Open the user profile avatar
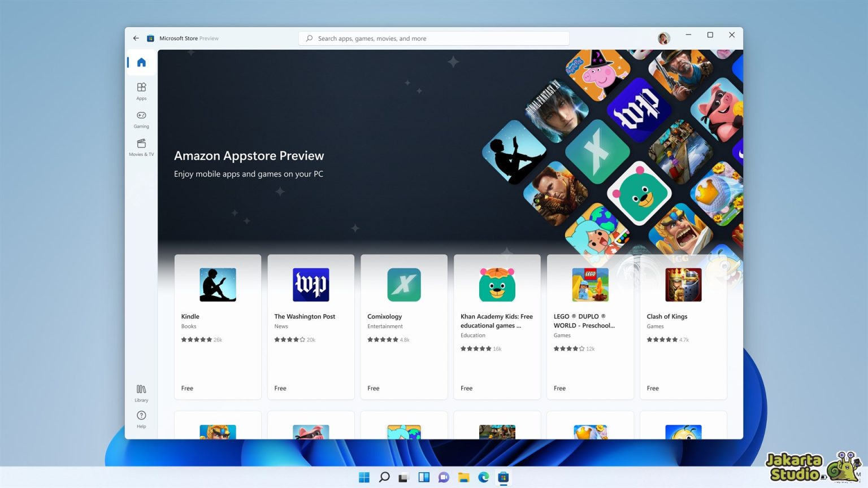 664,38
